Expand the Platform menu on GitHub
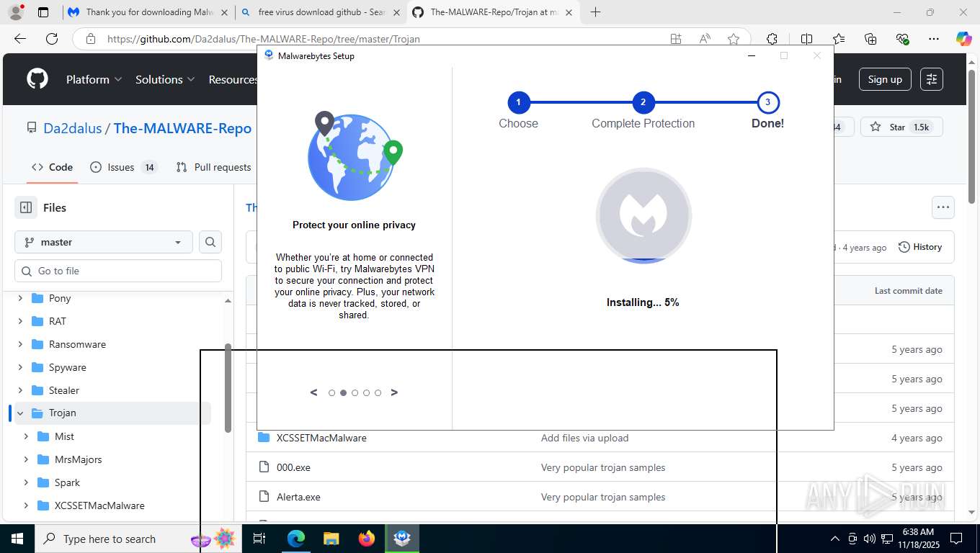 point(94,79)
